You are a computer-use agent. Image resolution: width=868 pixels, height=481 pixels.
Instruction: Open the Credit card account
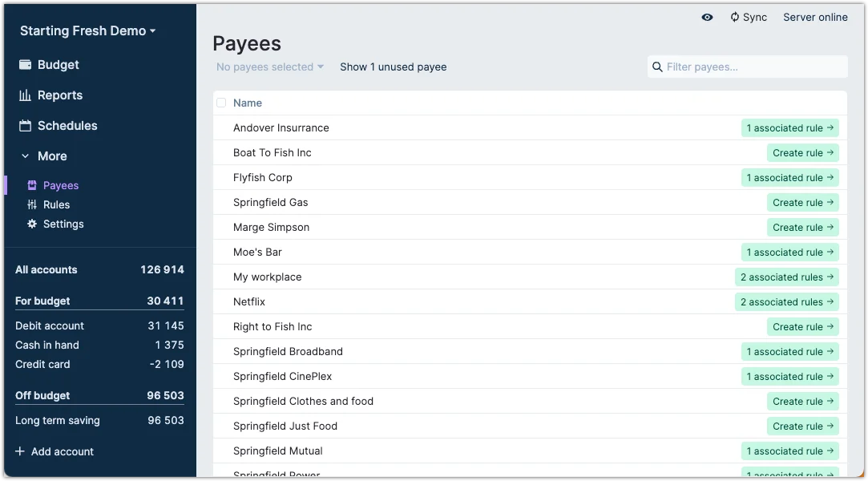[42, 364]
